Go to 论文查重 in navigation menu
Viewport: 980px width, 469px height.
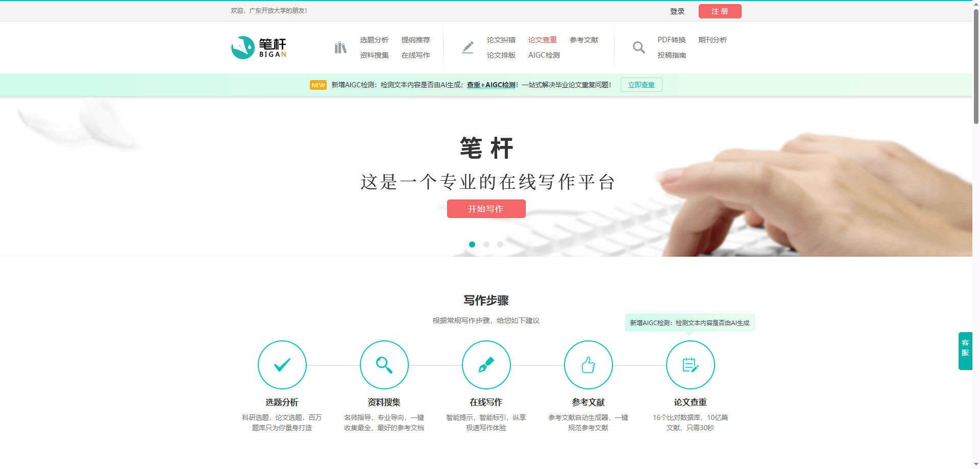pos(542,40)
